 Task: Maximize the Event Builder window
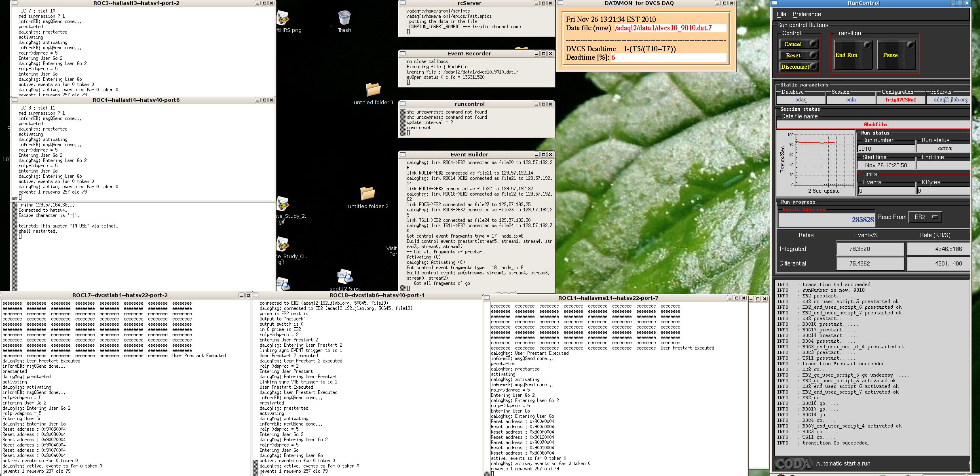543,154
